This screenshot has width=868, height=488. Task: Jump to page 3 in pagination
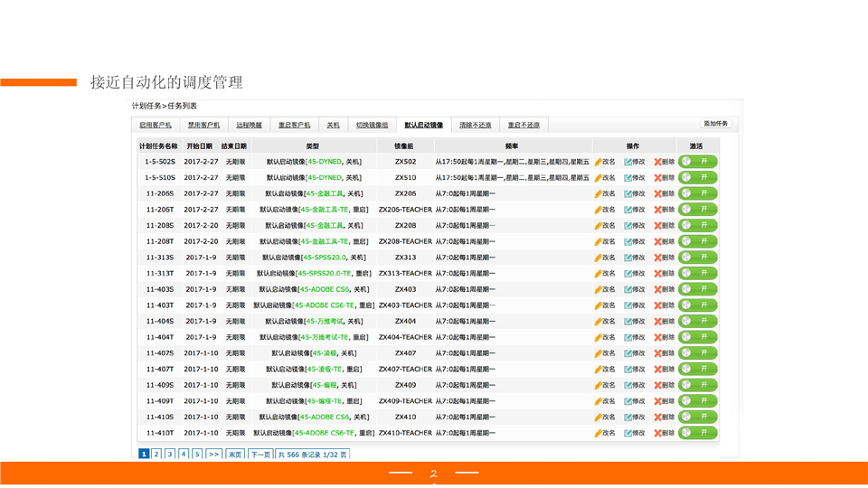point(170,455)
